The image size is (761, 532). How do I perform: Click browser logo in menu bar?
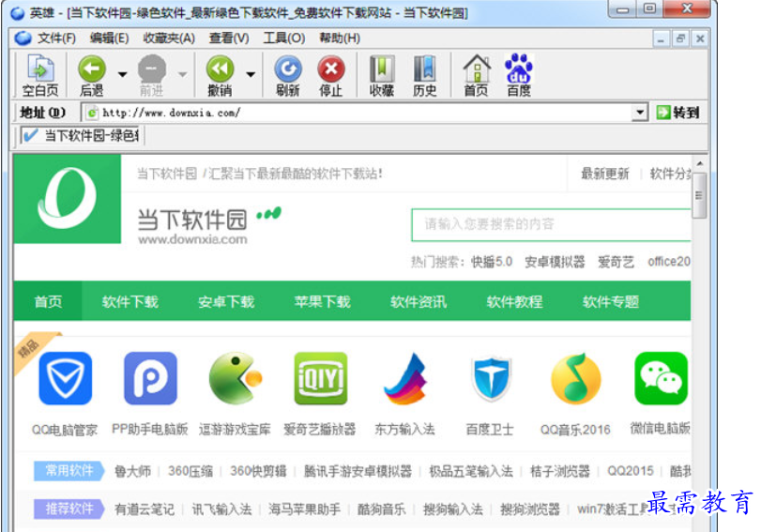(23, 38)
